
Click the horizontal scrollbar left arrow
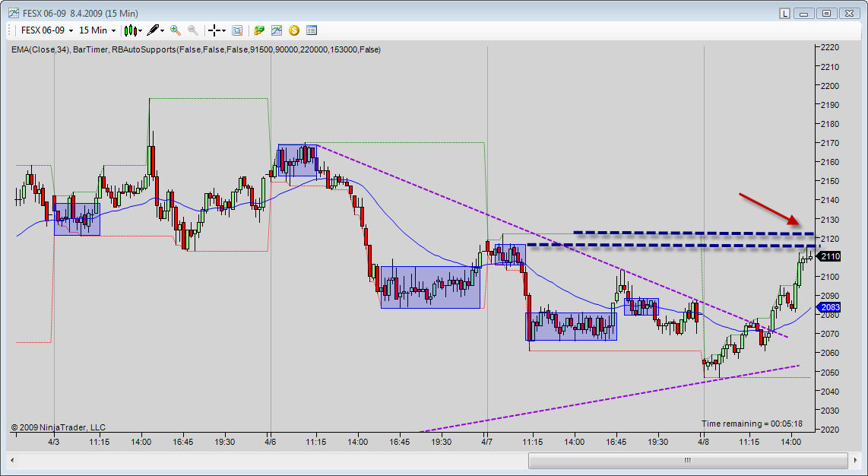pyautogui.click(x=12, y=461)
